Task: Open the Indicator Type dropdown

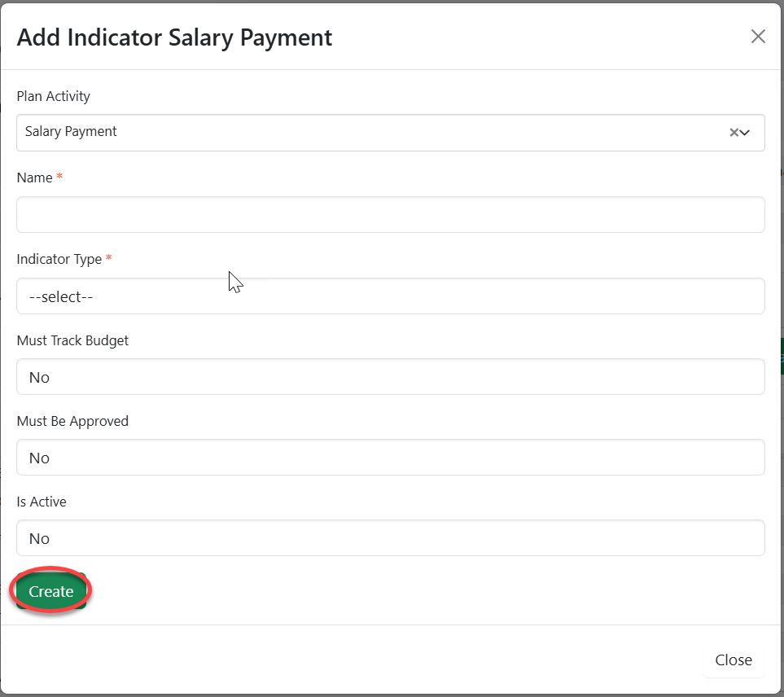Action: click(x=391, y=296)
